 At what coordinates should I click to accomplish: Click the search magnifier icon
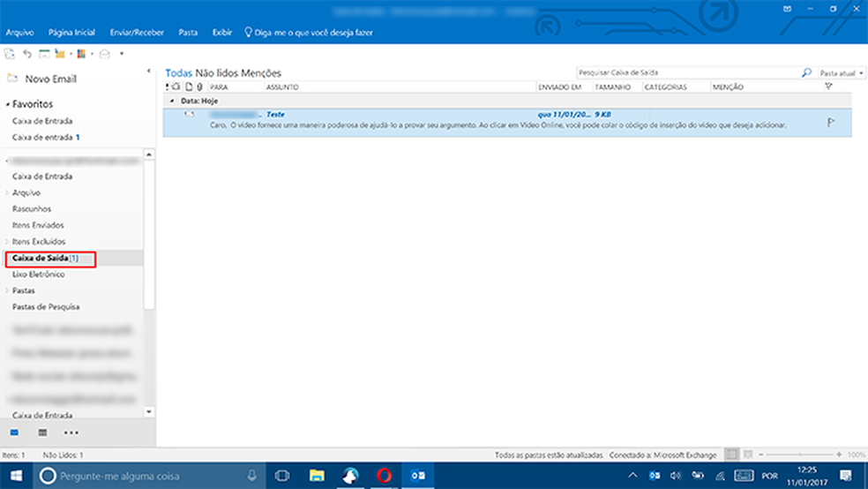click(806, 72)
